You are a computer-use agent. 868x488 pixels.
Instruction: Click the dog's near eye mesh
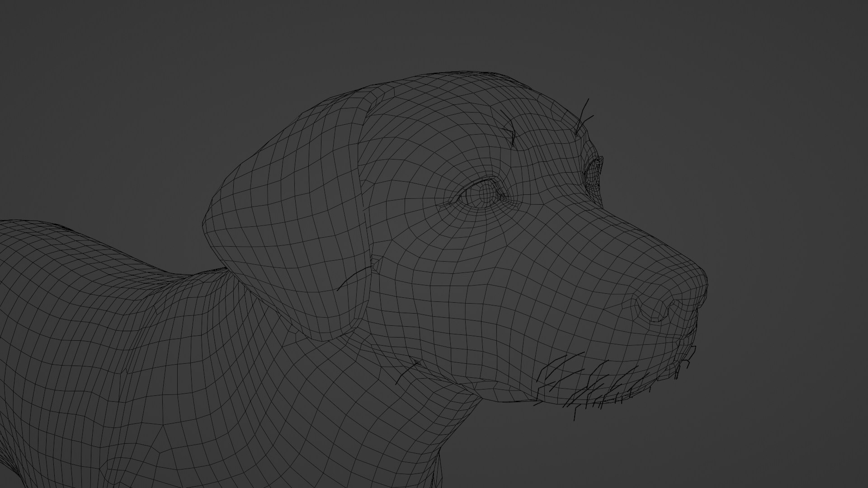pyautogui.click(x=482, y=195)
